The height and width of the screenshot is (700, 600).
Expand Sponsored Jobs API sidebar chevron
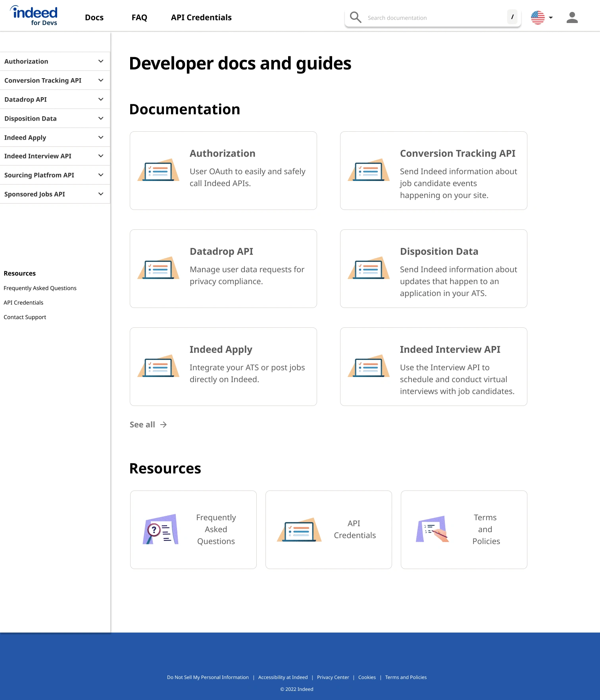pos(101,194)
